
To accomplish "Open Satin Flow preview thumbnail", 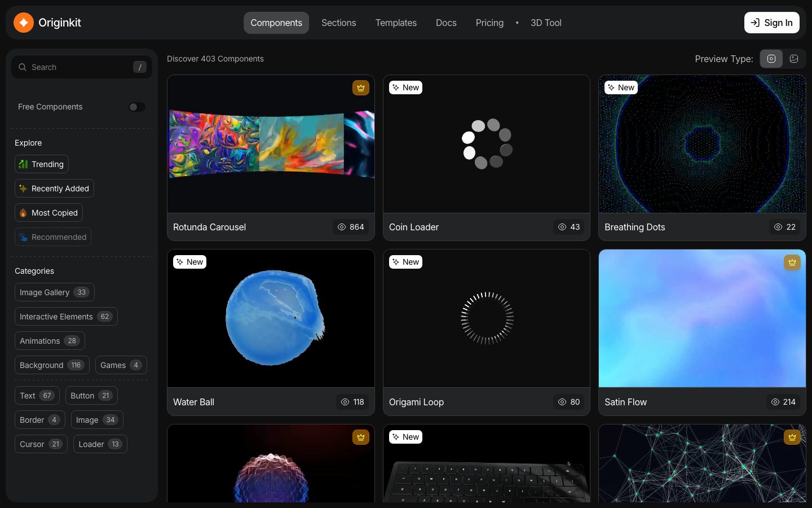I will 702,318.
